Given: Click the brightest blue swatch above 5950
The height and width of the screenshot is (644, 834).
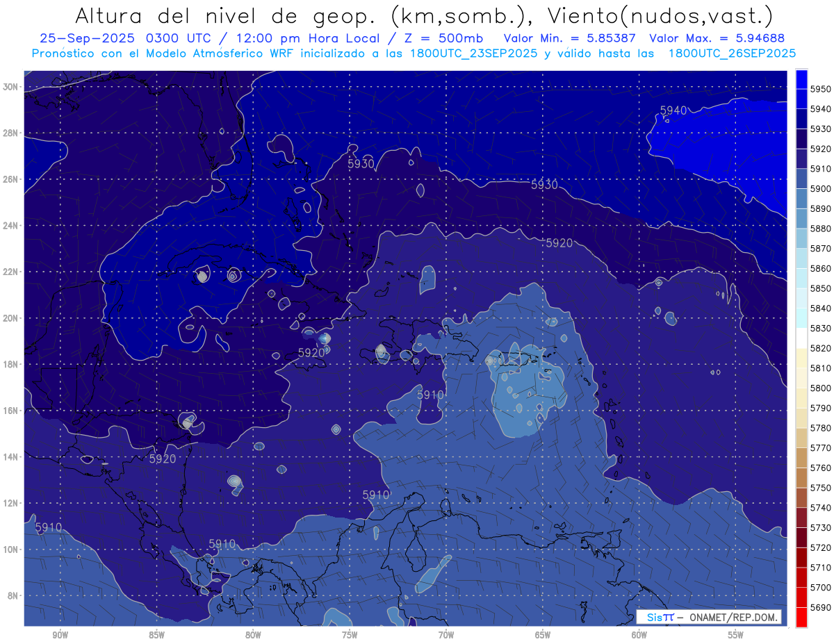Looking at the screenshot, I should 801,79.
